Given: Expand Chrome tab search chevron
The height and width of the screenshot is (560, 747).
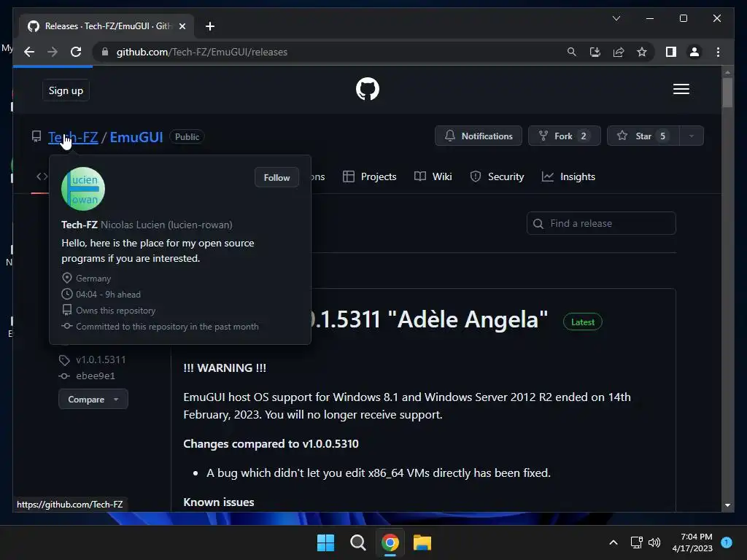Looking at the screenshot, I should tap(616, 18).
